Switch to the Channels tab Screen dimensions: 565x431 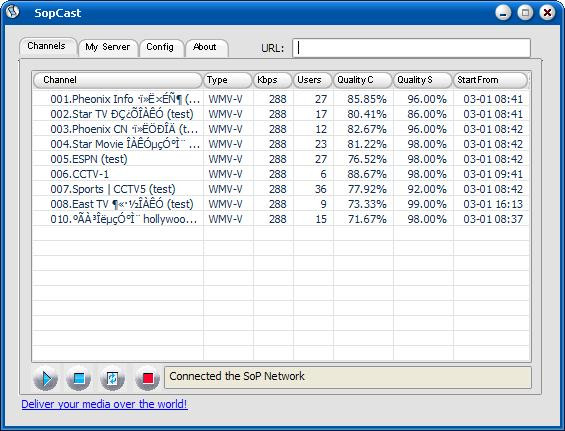point(48,47)
